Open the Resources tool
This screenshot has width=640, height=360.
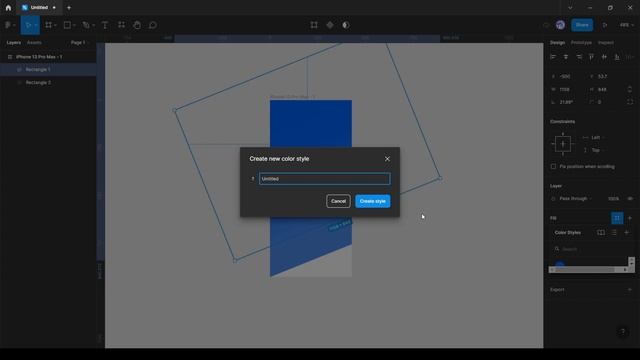coord(121,25)
